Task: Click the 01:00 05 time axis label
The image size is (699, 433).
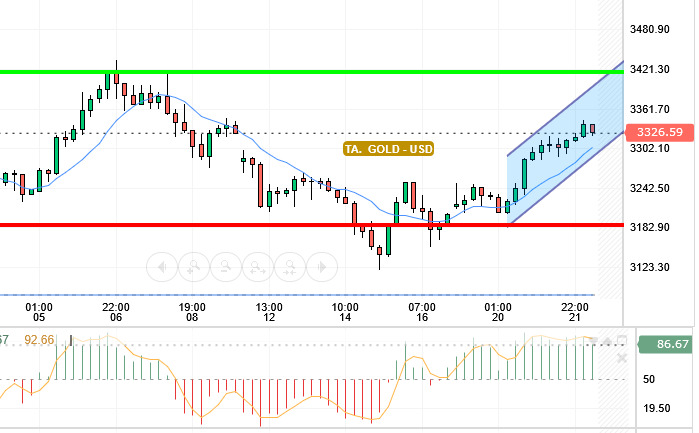Action: 39,312
